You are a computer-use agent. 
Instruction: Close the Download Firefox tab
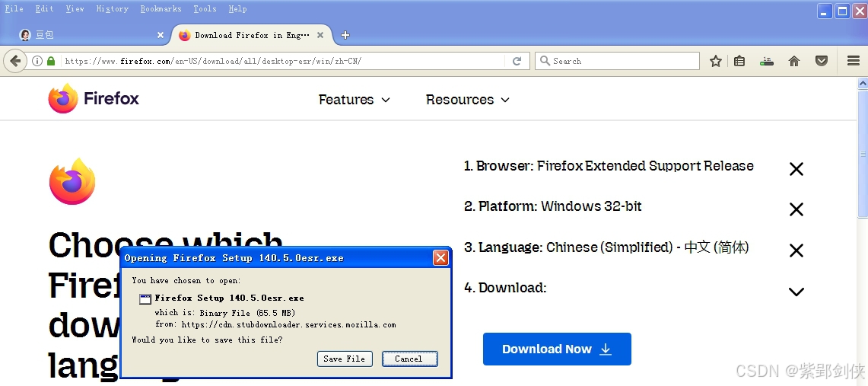click(320, 35)
